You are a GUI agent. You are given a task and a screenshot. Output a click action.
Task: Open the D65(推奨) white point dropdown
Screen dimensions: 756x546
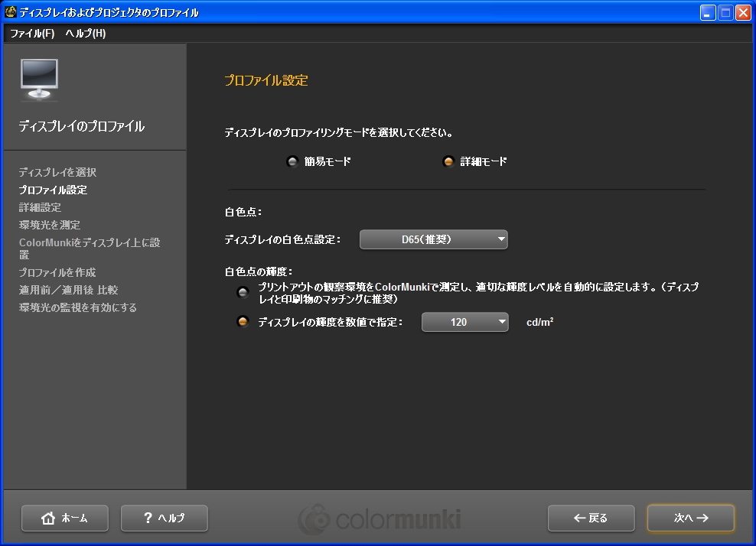pyautogui.click(x=433, y=239)
